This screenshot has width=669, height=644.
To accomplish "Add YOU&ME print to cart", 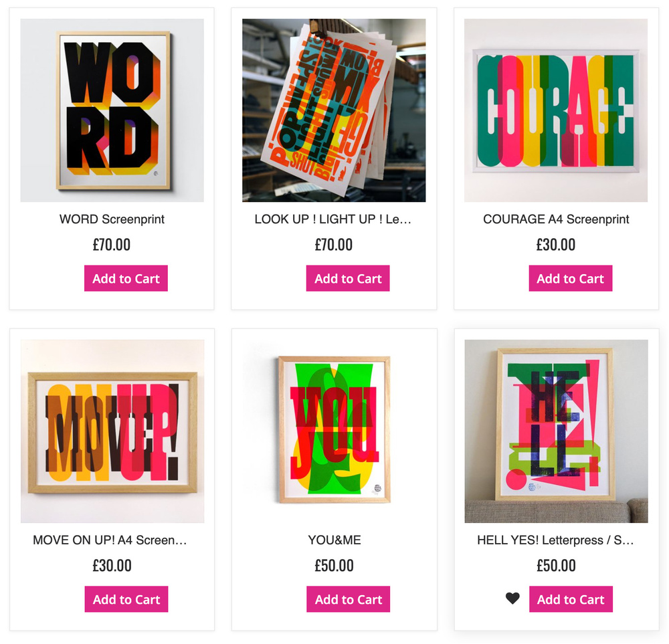I will (x=348, y=599).
